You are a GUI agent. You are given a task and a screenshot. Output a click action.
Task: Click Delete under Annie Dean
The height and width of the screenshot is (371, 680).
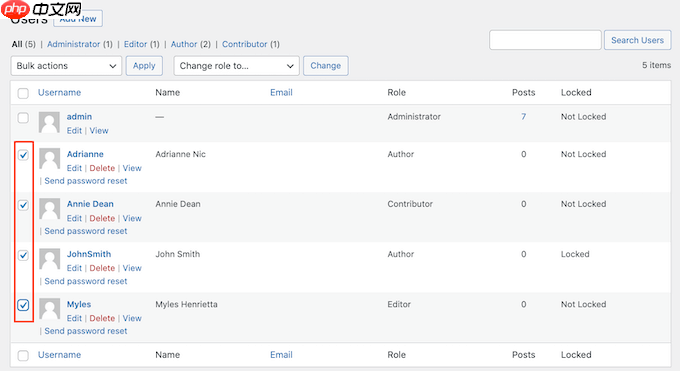click(102, 218)
